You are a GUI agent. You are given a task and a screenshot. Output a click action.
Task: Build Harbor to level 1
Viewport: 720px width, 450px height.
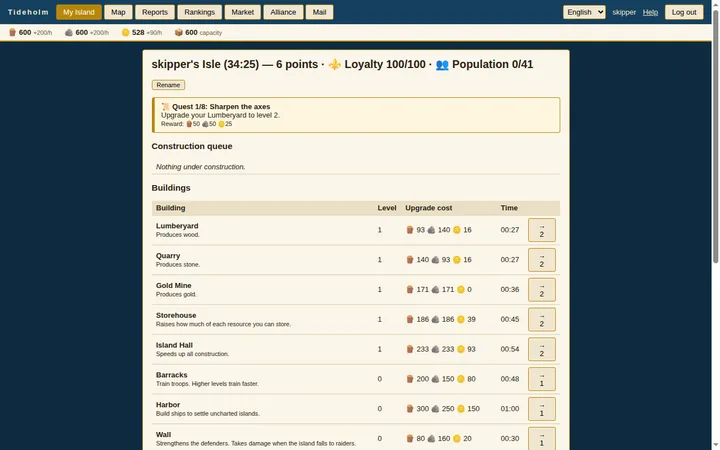[542, 409]
